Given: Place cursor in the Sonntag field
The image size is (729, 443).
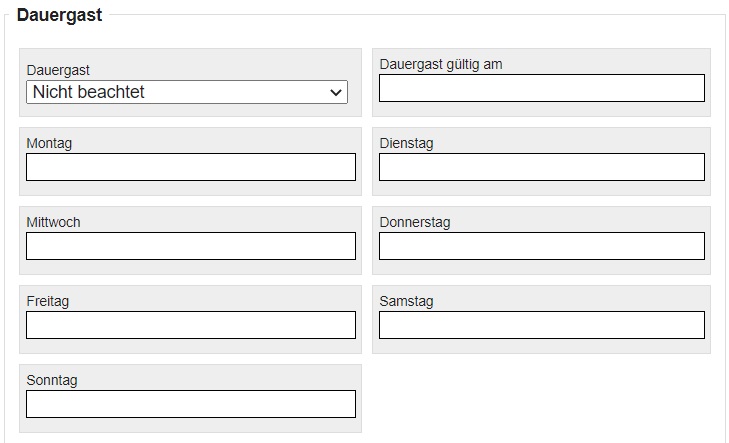Looking at the screenshot, I should pyautogui.click(x=191, y=404).
